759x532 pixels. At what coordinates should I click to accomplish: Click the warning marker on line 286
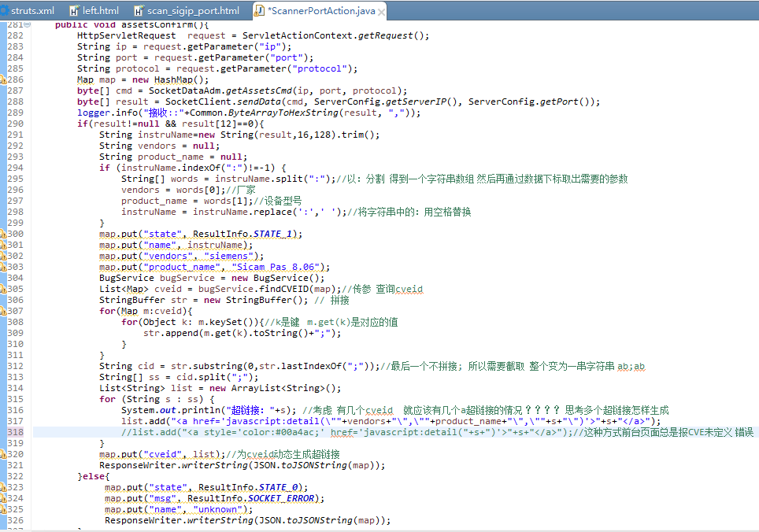(3, 79)
